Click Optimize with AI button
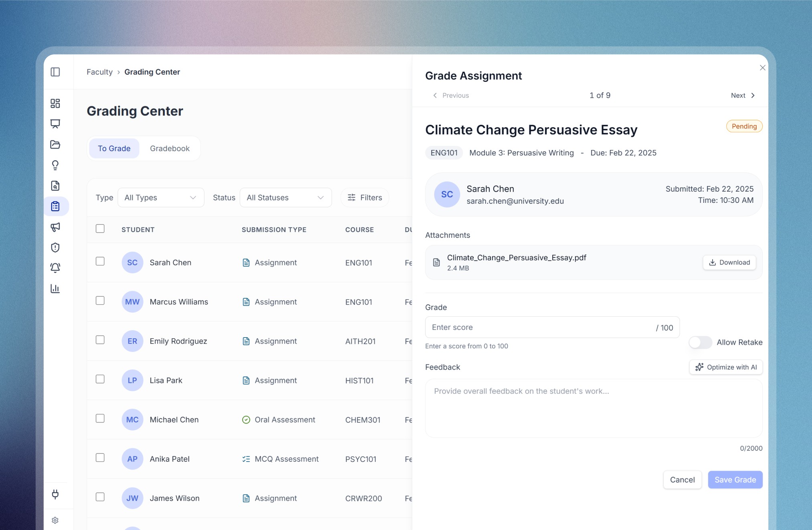 (x=726, y=367)
